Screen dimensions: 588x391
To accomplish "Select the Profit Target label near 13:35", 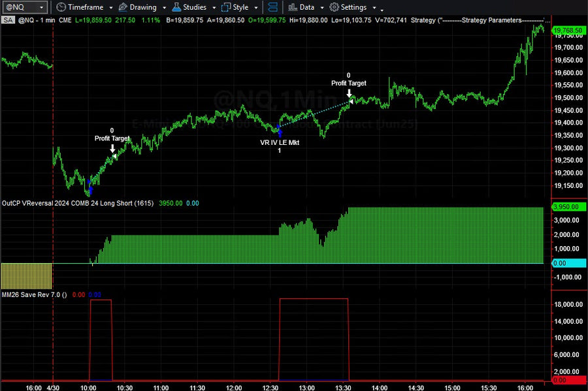I will coord(349,83).
